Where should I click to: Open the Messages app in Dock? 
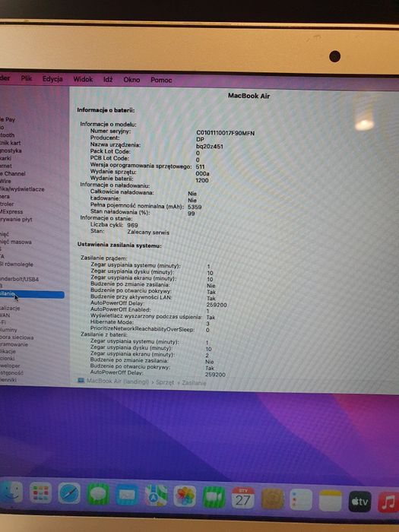coord(98,494)
